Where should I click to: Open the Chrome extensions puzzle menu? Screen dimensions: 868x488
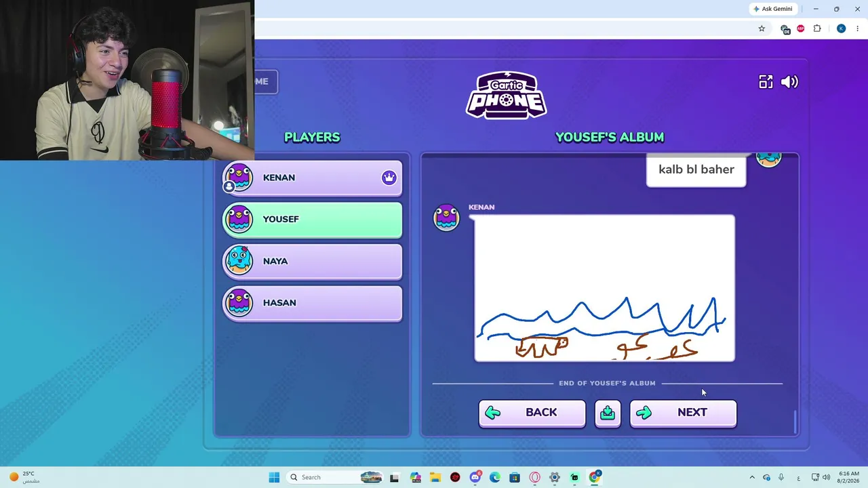tap(817, 28)
